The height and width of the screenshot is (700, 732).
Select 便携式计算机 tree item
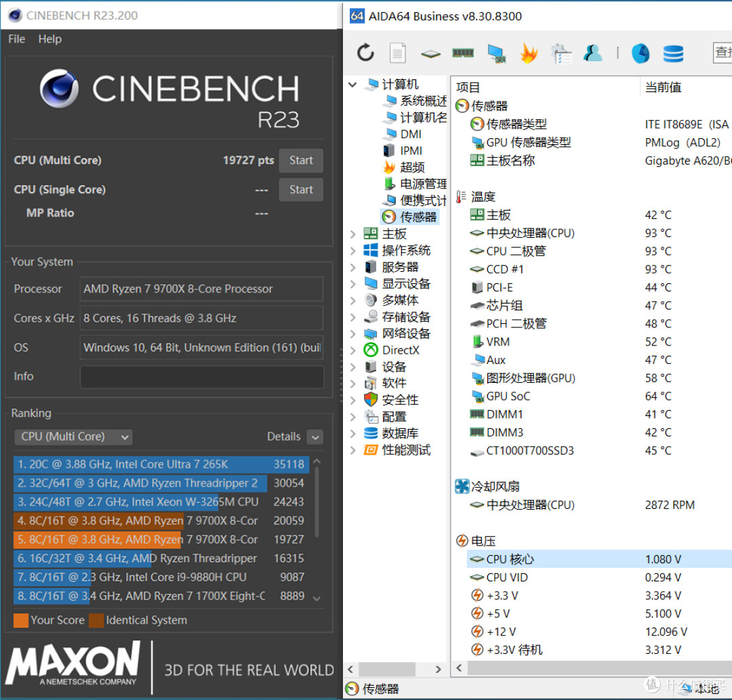click(415, 201)
